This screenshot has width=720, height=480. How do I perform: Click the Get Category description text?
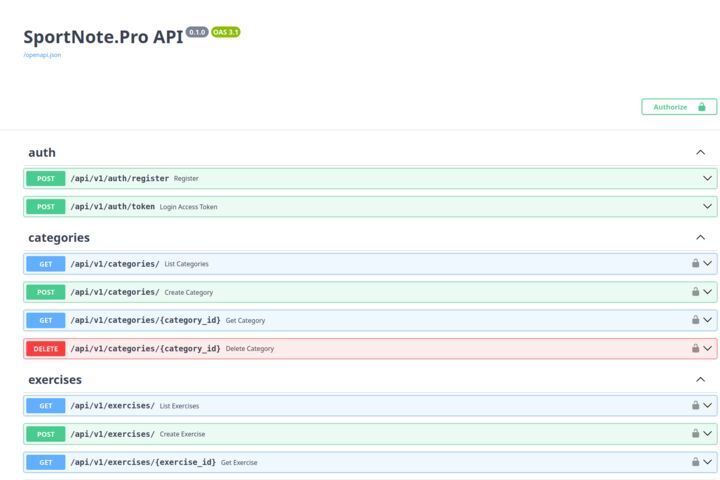pyautogui.click(x=245, y=321)
